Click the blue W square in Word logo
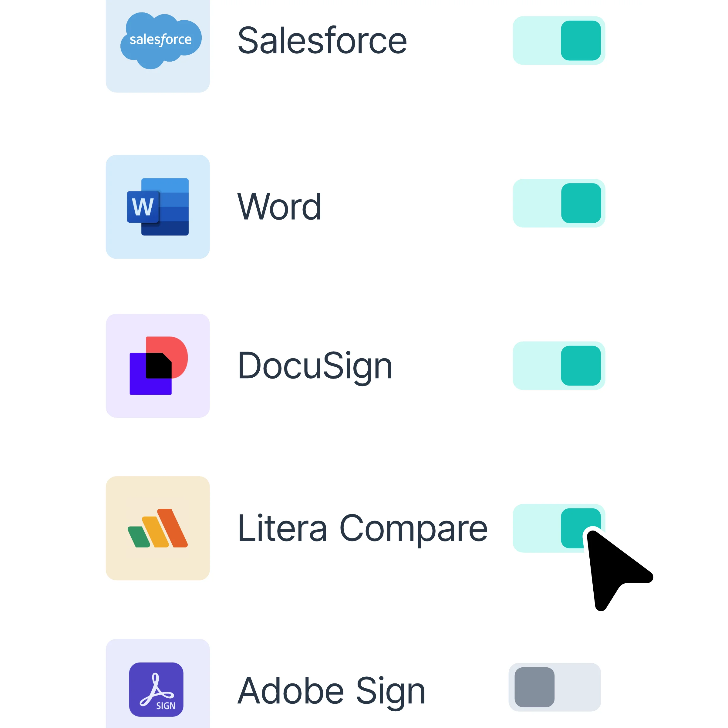728x728 pixels. point(143,207)
